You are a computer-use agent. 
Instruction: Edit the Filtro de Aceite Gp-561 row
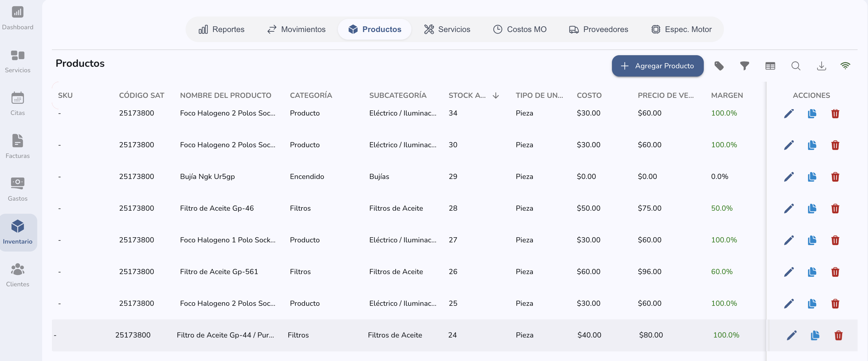click(x=788, y=272)
